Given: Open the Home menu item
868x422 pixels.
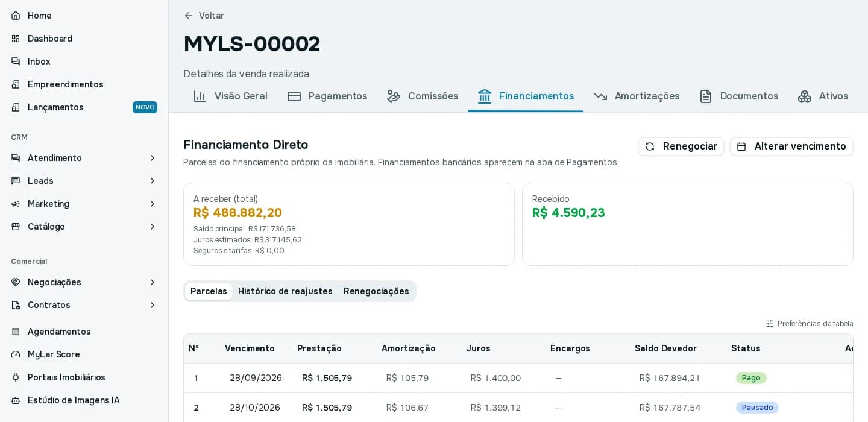Looking at the screenshot, I should click(84, 16).
